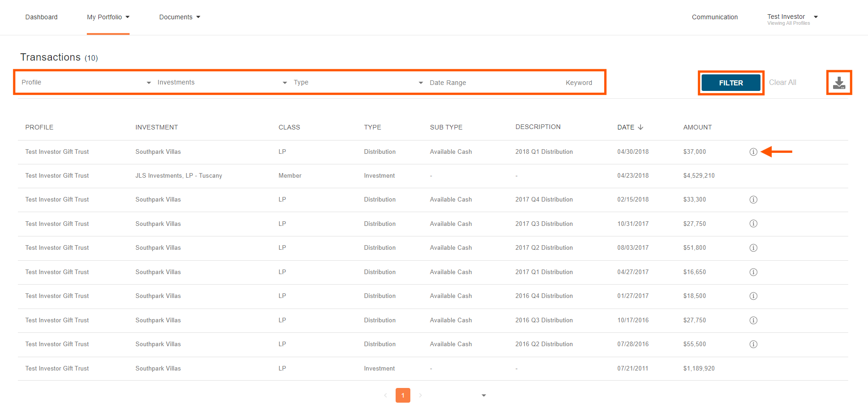Click the date 07/21/2011
The width and height of the screenshot is (868, 410).
pyautogui.click(x=633, y=369)
